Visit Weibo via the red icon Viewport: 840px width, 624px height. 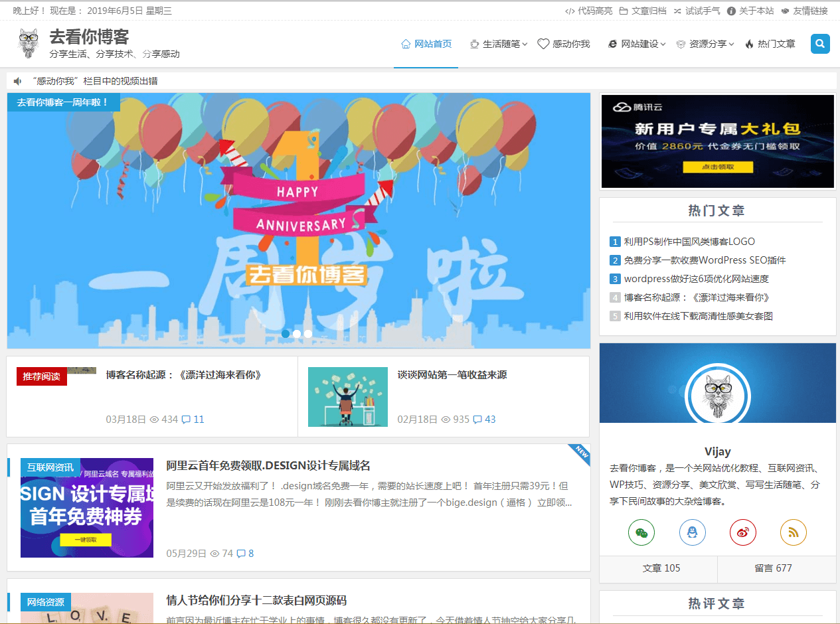(742, 532)
